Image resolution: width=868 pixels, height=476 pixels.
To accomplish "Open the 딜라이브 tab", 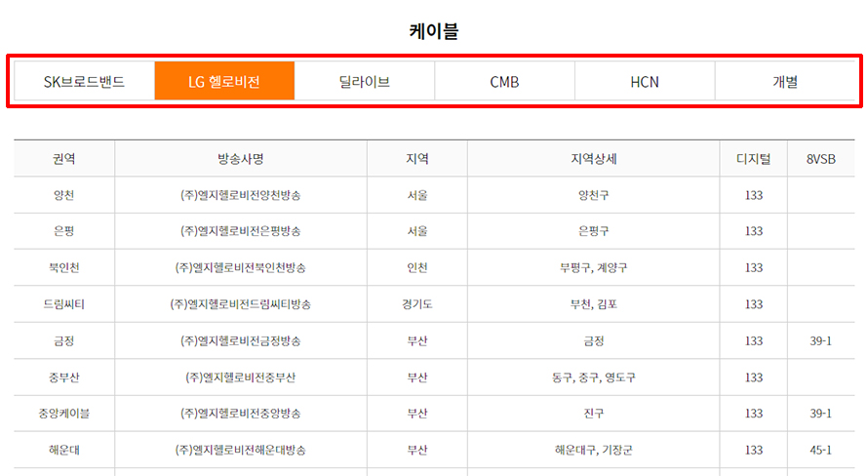I will pyautogui.click(x=364, y=81).
